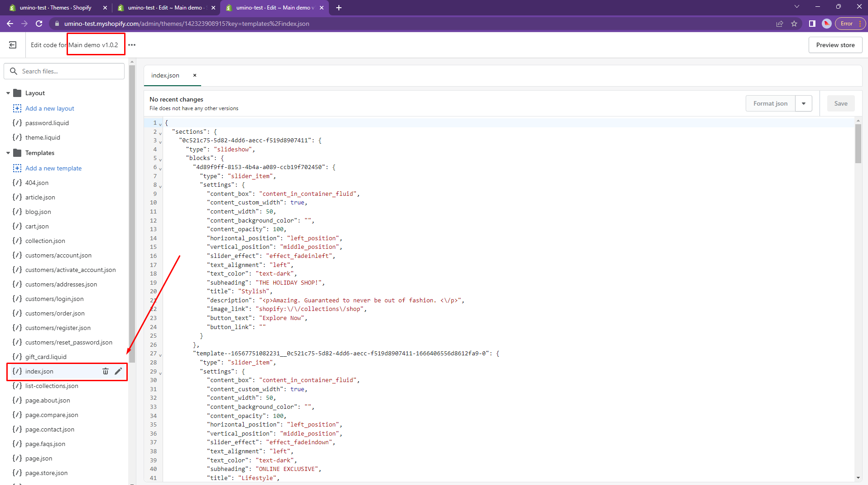Select the index.json editor tab
Viewport: 868px width, 485px height.
pyautogui.click(x=165, y=75)
